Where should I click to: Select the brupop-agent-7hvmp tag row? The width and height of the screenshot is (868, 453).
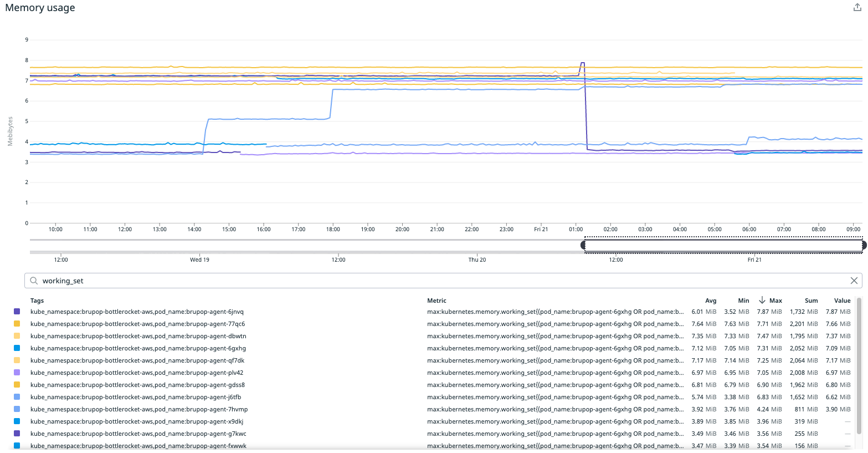(x=139, y=409)
